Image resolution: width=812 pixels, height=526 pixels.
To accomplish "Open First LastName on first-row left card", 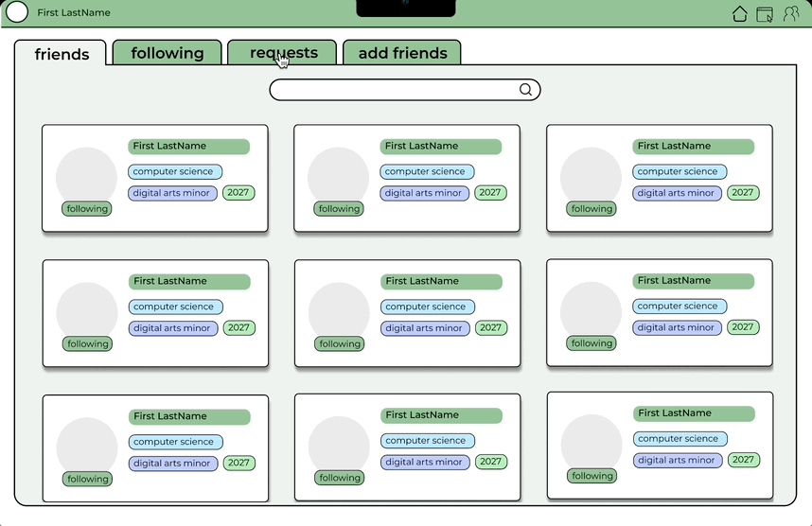I will point(189,147).
